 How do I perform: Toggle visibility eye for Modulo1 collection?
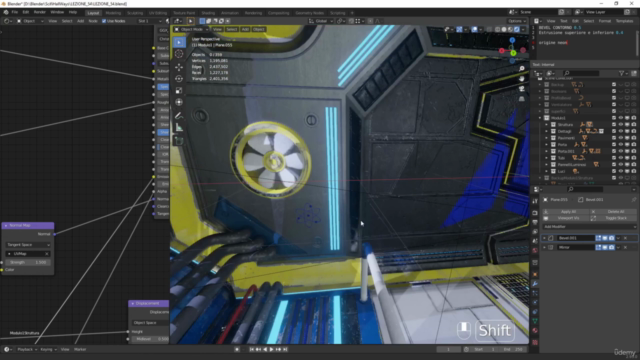pyautogui.click(x=620, y=118)
